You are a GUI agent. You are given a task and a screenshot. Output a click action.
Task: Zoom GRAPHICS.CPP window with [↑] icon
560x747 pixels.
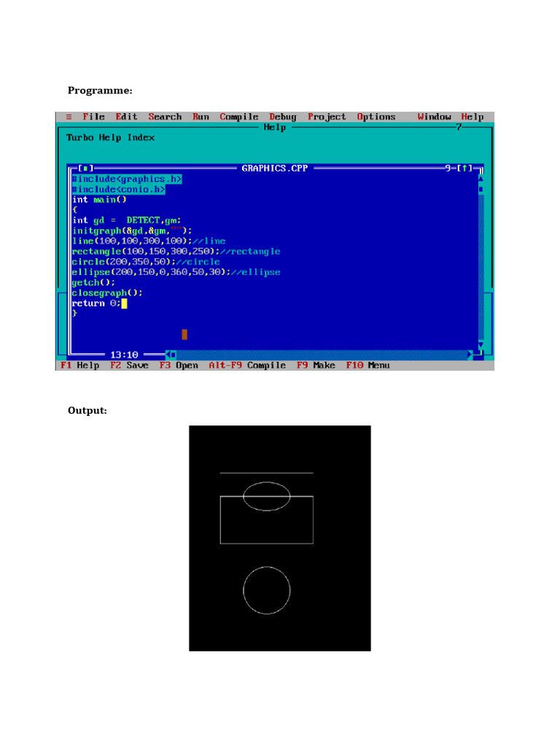pos(464,169)
